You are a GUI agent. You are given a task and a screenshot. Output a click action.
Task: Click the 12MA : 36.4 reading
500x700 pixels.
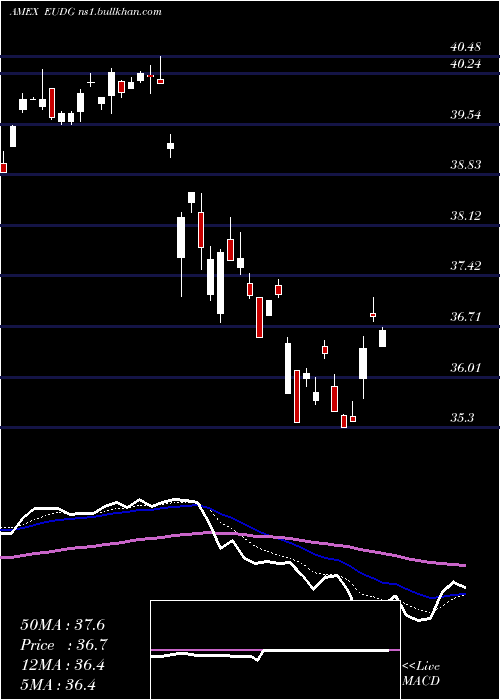(62, 665)
